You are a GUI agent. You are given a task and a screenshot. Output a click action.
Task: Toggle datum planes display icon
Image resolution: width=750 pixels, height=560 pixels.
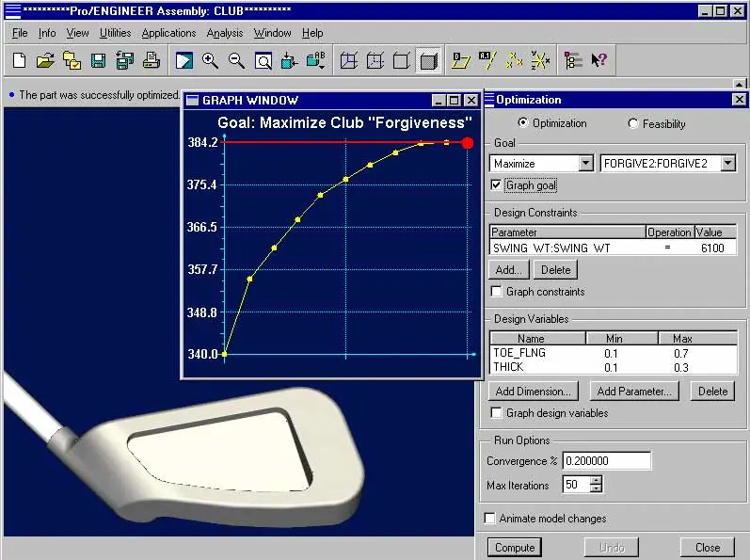coord(460,61)
